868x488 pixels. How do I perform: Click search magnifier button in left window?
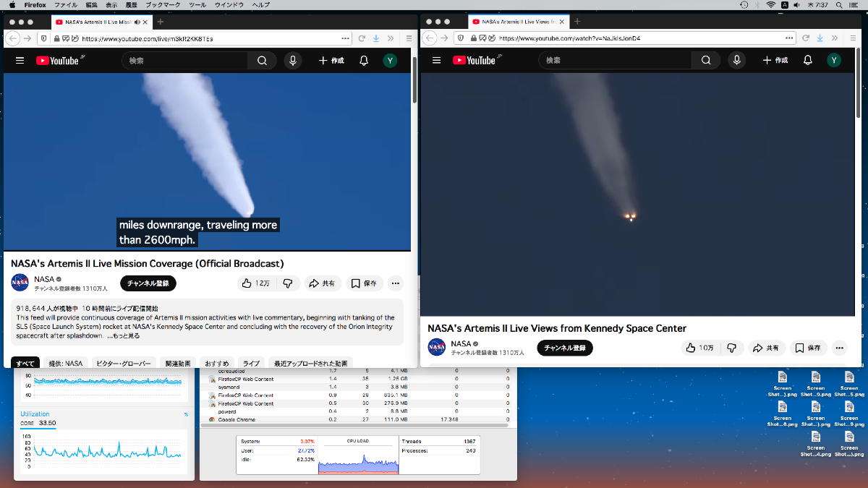coord(262,61)
